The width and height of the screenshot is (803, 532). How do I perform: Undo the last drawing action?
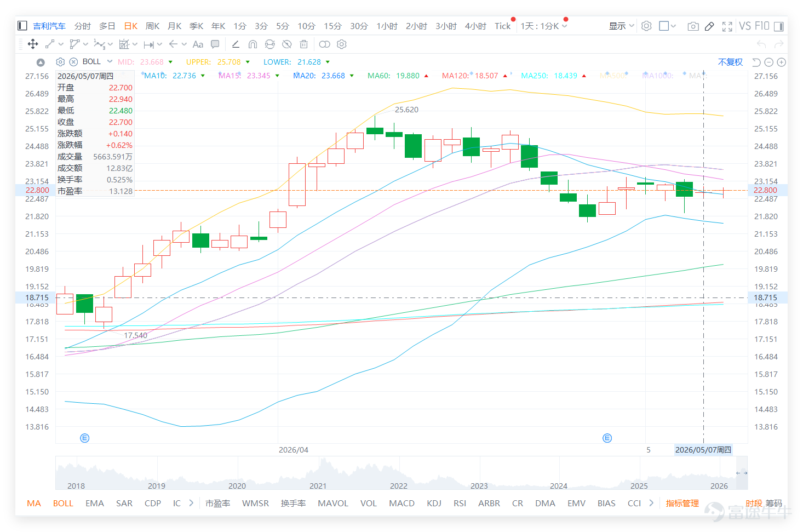pyautogui.click(x=761, y=44)
